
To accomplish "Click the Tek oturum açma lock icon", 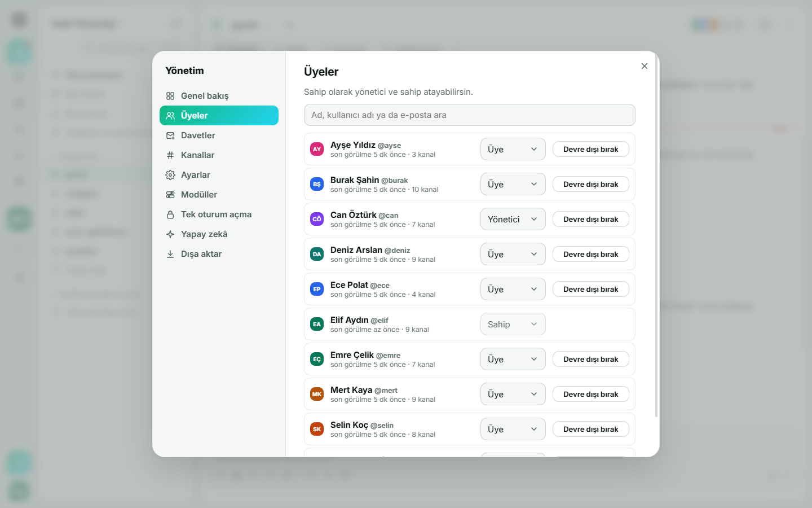I will pos(170,214).
